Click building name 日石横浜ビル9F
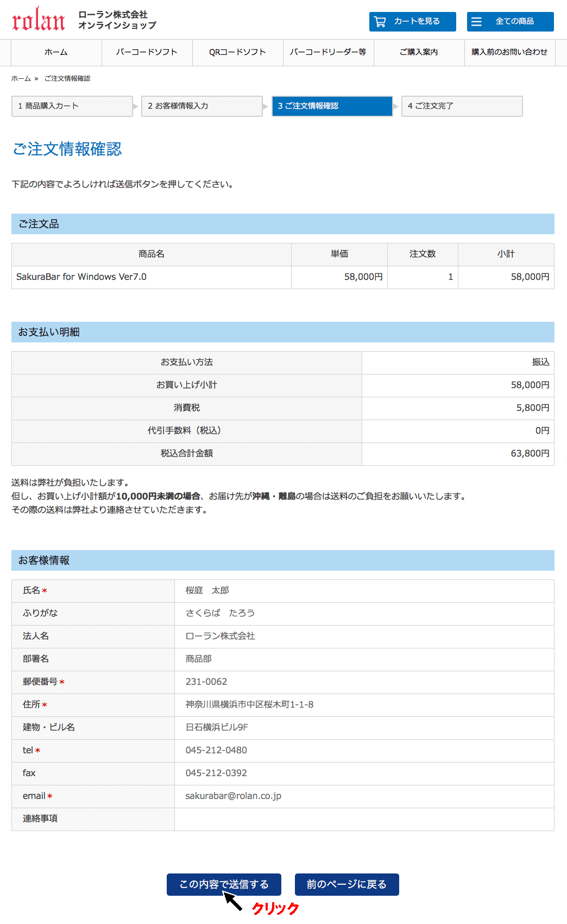Image resolution: width=567 pixels, height=924 pixels. tap(217, 727)
